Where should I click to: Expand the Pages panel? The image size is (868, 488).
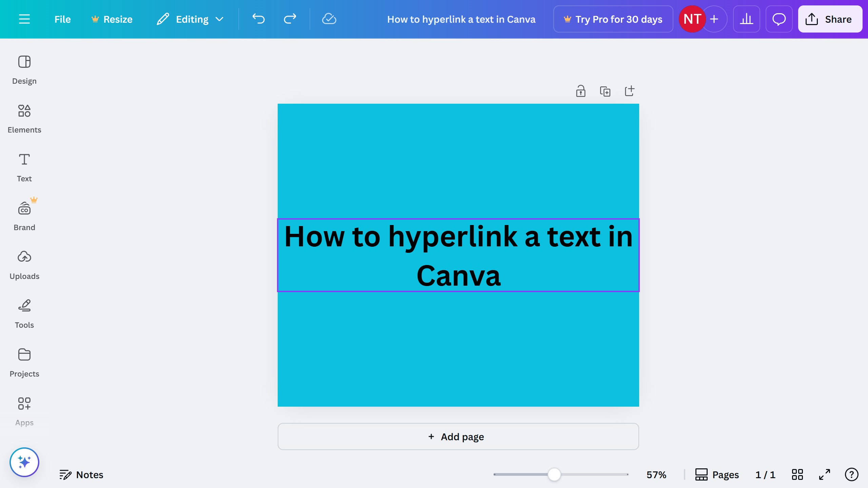coord(717,474)
